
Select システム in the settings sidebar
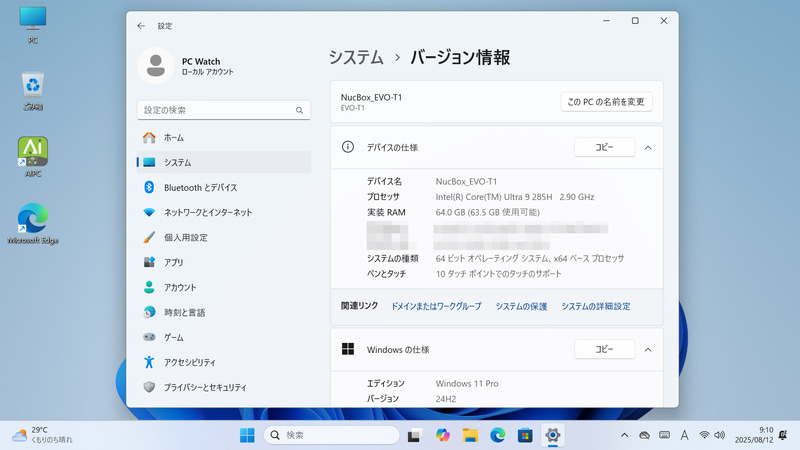click(223, 162)
